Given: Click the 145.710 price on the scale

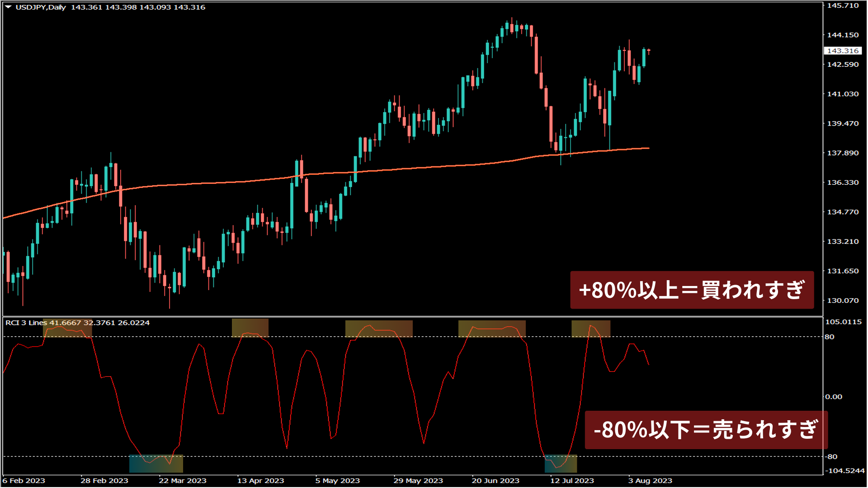Looking at the screenshot, I should [843, 5].
